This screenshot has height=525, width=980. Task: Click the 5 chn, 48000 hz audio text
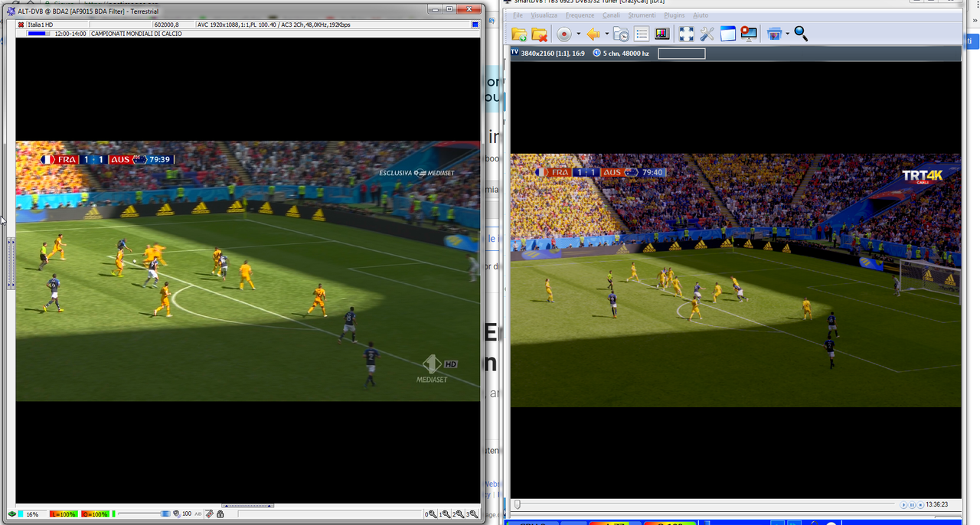626,54
